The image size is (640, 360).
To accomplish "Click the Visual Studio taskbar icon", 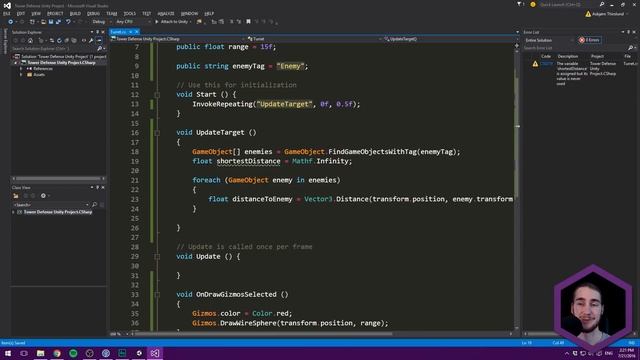I will (155, 353).
